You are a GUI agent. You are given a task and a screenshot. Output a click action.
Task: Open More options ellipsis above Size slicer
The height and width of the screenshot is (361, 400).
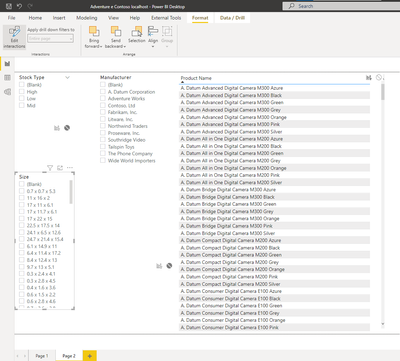pos(70,168)
